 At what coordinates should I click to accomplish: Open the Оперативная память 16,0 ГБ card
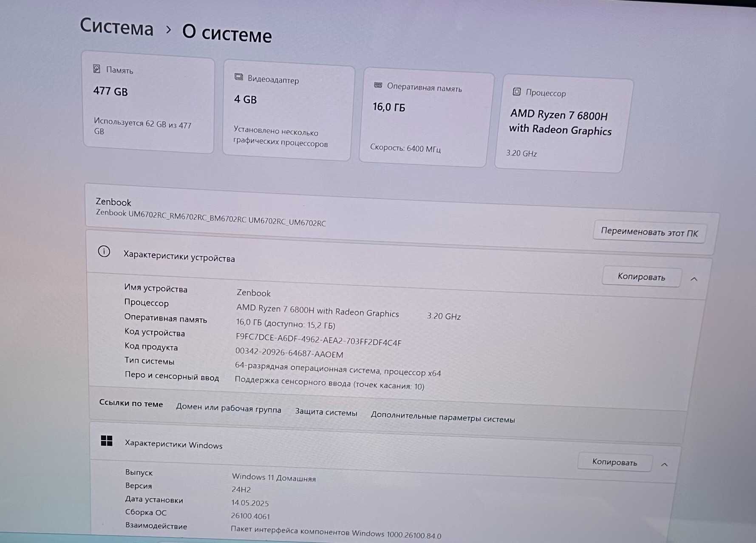click(x=426, y=117)
